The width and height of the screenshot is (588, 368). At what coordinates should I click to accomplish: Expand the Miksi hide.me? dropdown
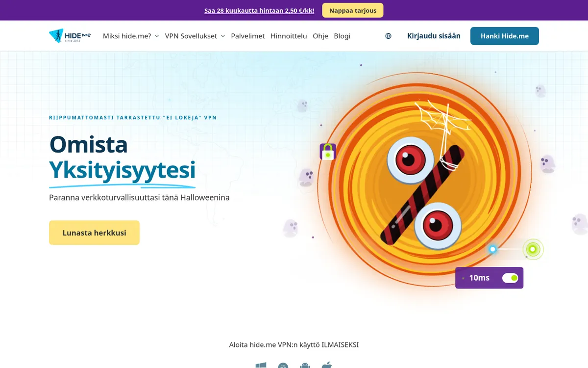click(131, 36)
